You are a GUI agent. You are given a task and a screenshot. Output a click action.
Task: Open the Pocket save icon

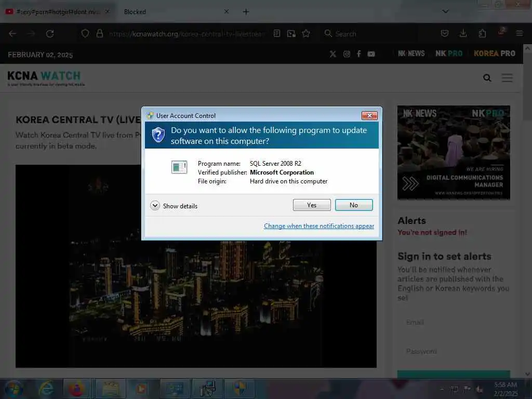tap(445, 33)
